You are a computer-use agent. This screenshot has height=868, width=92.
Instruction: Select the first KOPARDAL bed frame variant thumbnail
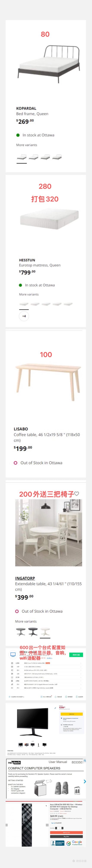click(x=22, y=157)
